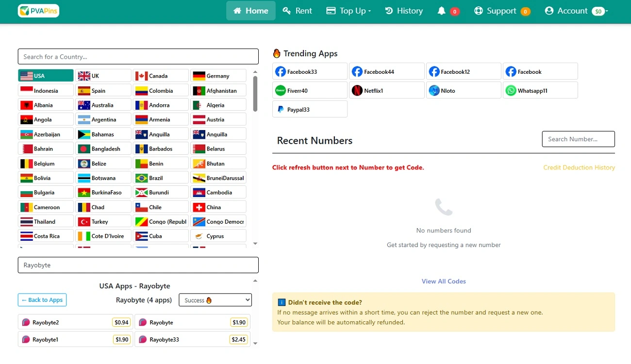
Task: Click the apps list scroll-up arrow
Action: [255, 281]
